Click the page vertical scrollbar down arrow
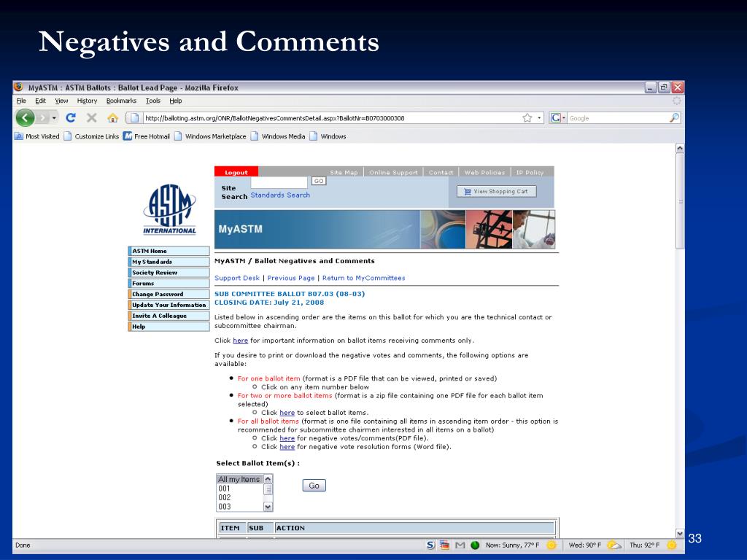The image size is (747, 560). point(680,534)
